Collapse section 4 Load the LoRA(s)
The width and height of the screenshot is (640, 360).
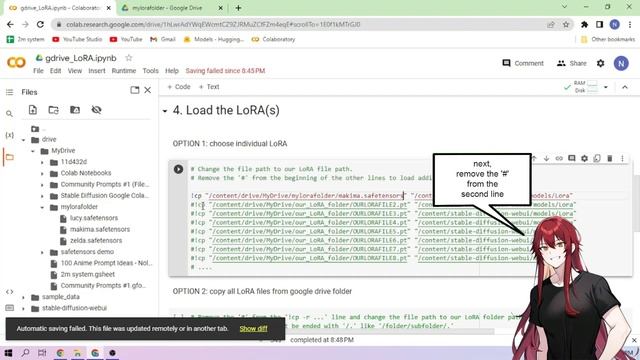tap(165, 111)
